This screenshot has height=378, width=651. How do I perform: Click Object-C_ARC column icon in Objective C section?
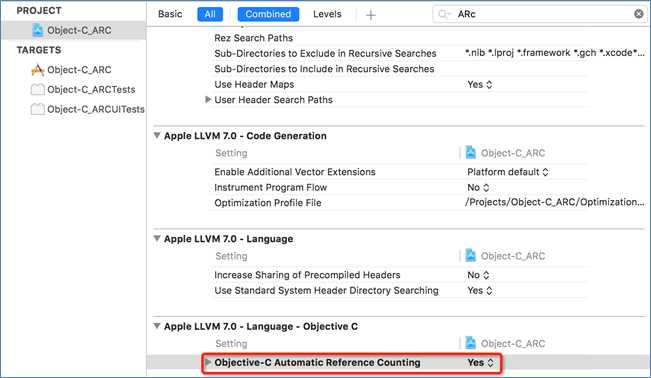(470, 344)
